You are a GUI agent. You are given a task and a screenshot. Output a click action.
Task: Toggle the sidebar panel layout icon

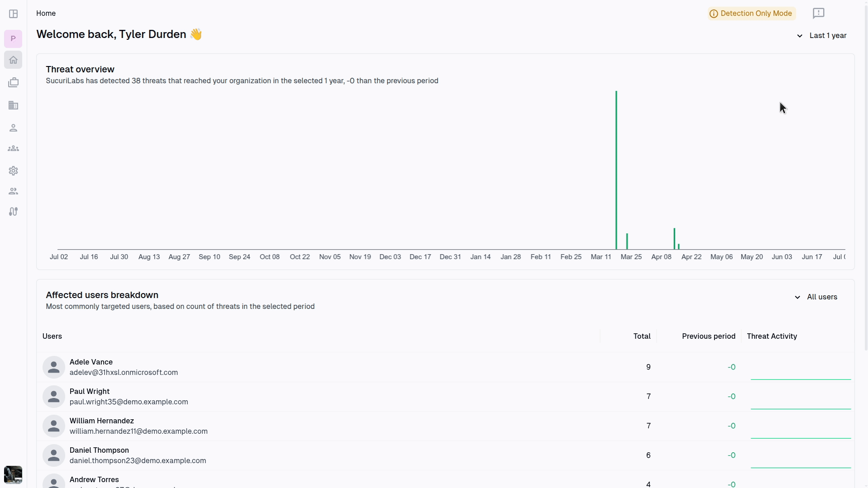tap(13, 14)
